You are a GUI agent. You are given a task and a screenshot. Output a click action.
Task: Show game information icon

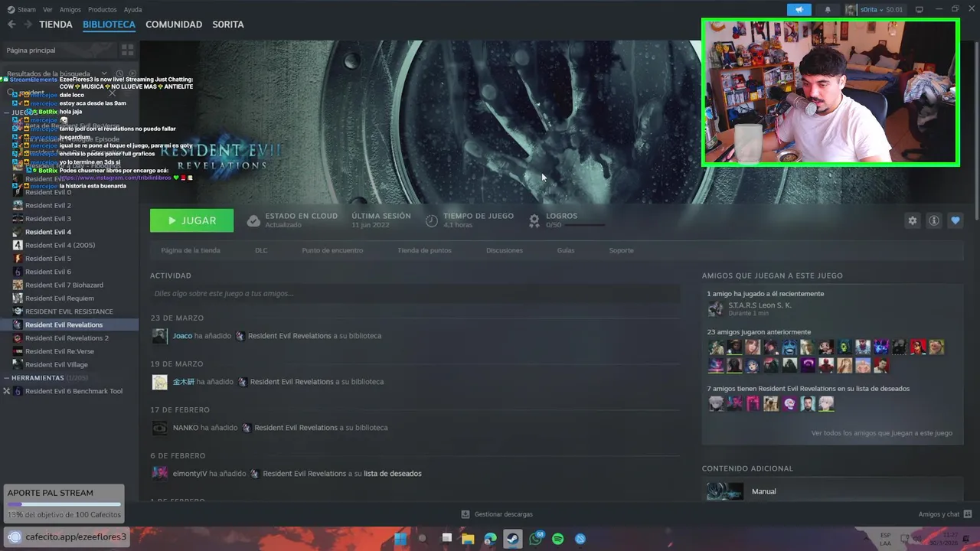[x=933, y=220]
